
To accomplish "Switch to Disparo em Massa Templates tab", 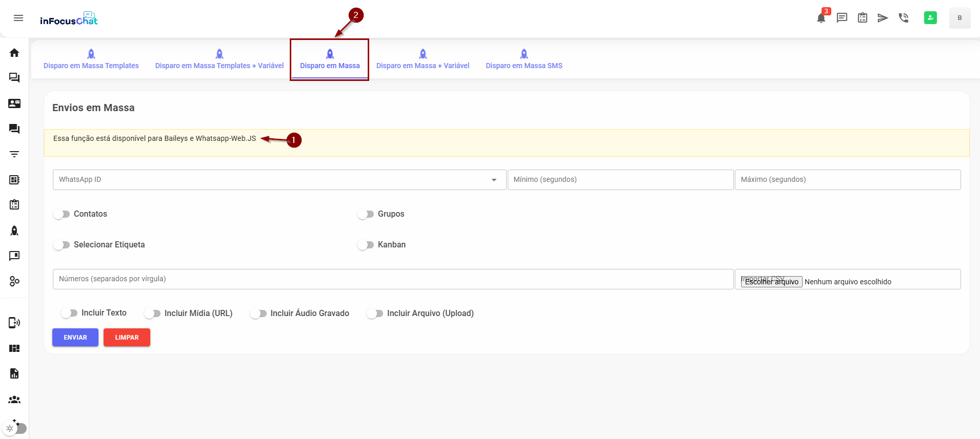I will tap(91, 59).
